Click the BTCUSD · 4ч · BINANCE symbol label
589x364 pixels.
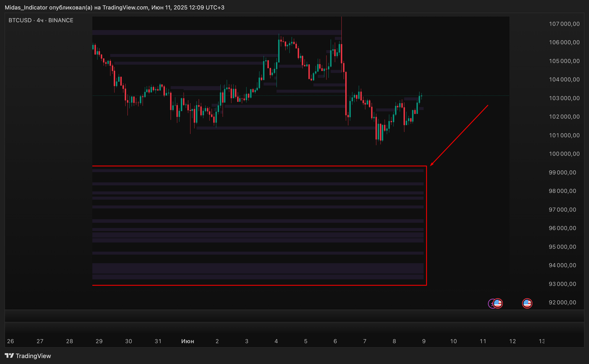[41, 20]
